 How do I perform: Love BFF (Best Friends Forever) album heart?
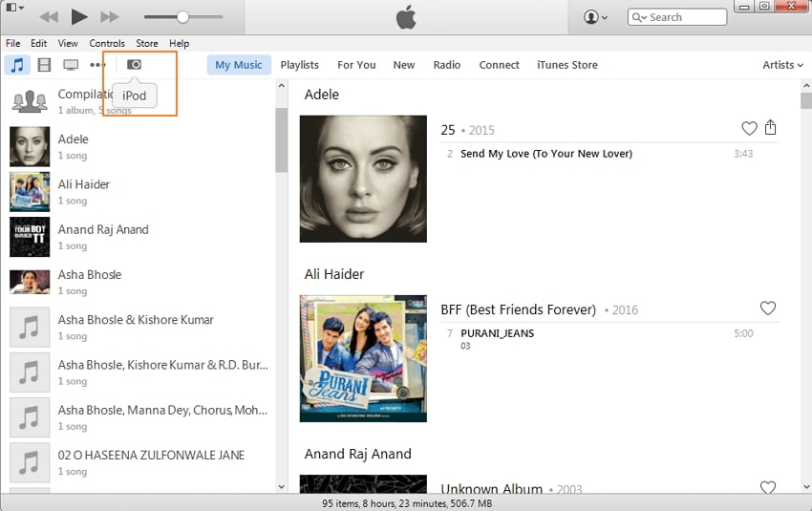(x=767, y=309)
